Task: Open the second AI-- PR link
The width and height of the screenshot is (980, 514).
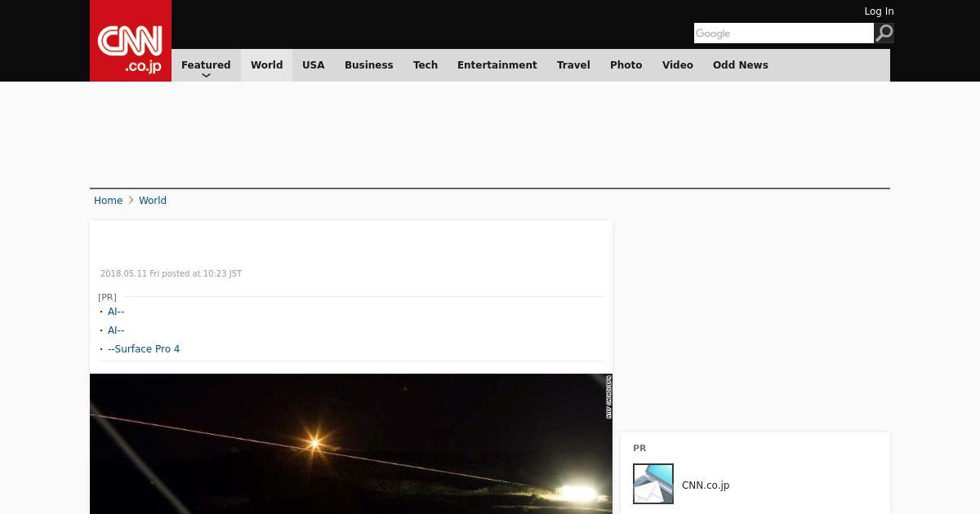Action: pos(116,330)
